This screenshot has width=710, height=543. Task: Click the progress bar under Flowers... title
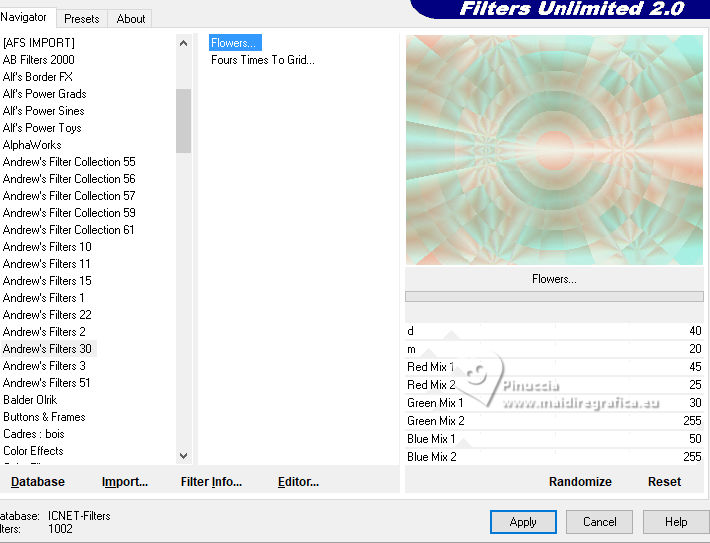554,296
